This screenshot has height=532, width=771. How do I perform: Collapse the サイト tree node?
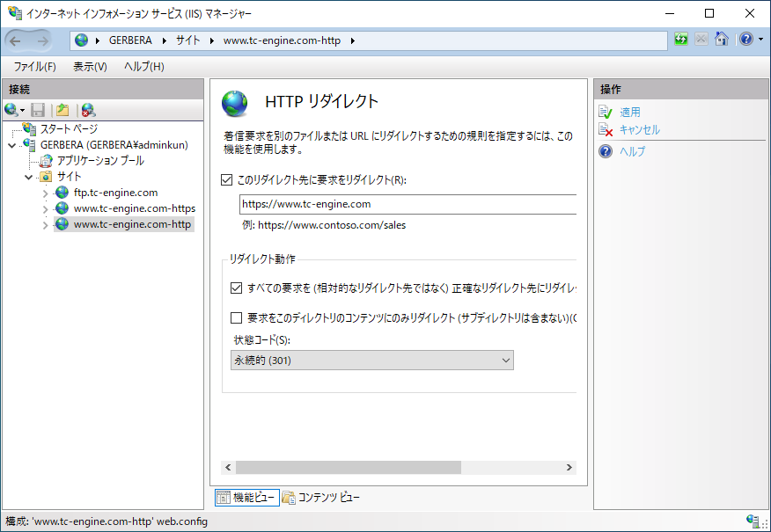coord(29,177)
